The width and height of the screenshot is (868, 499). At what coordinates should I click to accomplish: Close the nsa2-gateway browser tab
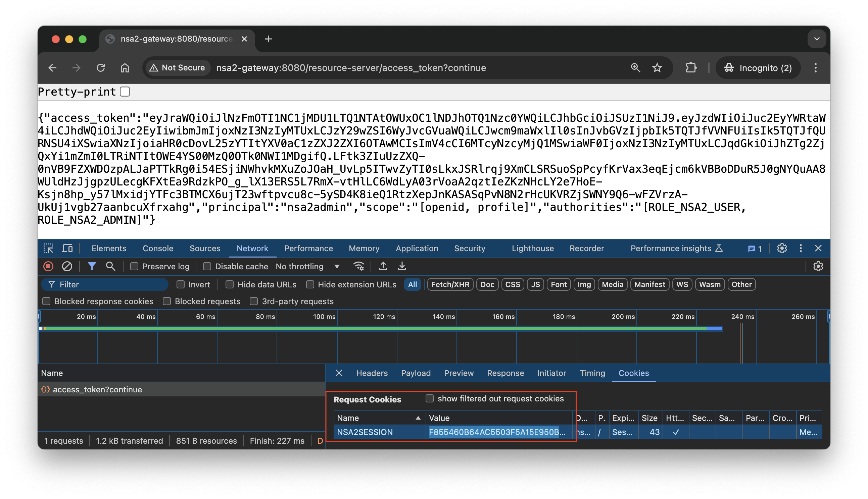(x=244, y=39)
